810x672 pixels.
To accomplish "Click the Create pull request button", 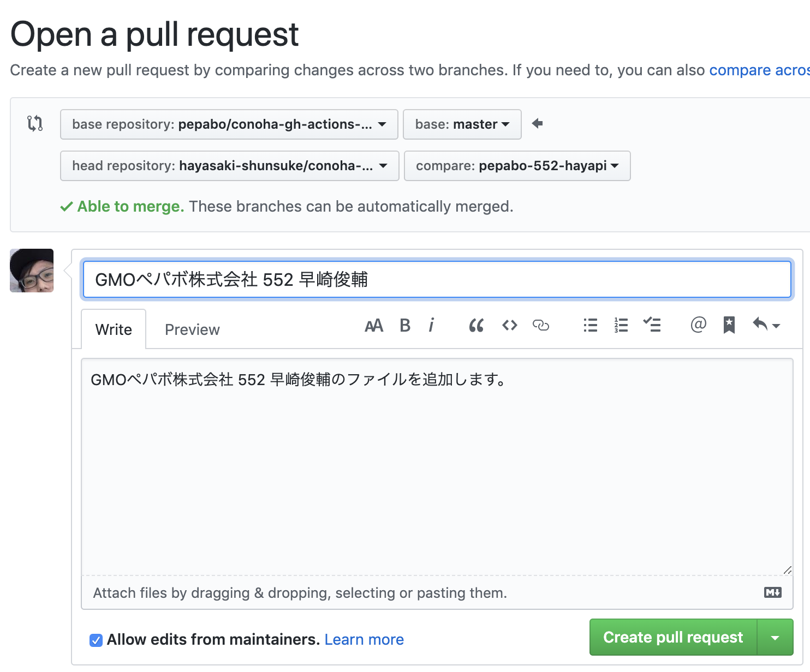I will pyautogui.click(x=672, y=637).
